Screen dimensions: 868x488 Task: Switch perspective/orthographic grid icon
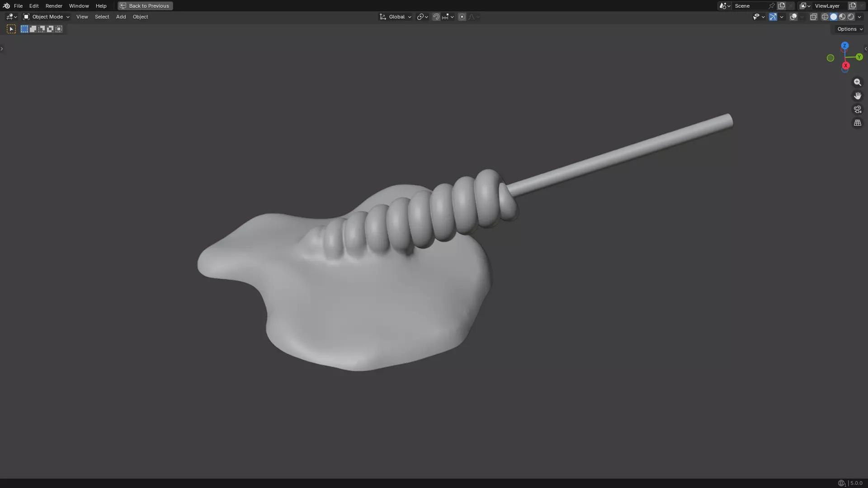(857, 123)
